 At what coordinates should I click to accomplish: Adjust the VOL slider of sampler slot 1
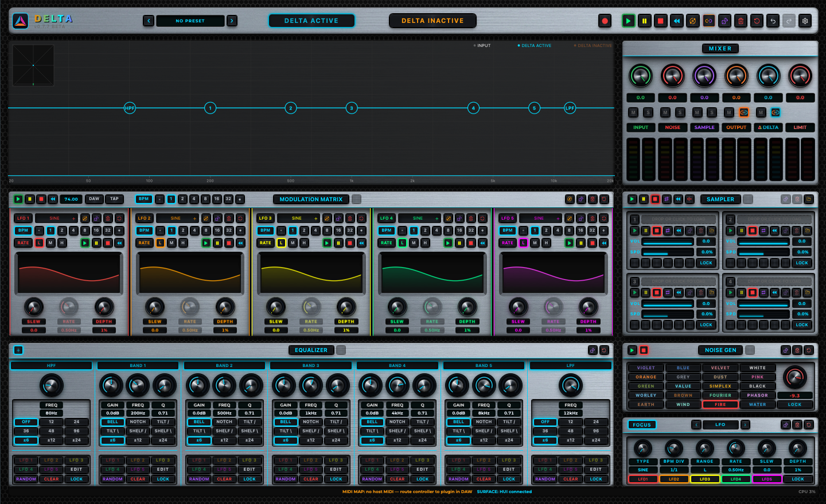click(x=668, y=241)
